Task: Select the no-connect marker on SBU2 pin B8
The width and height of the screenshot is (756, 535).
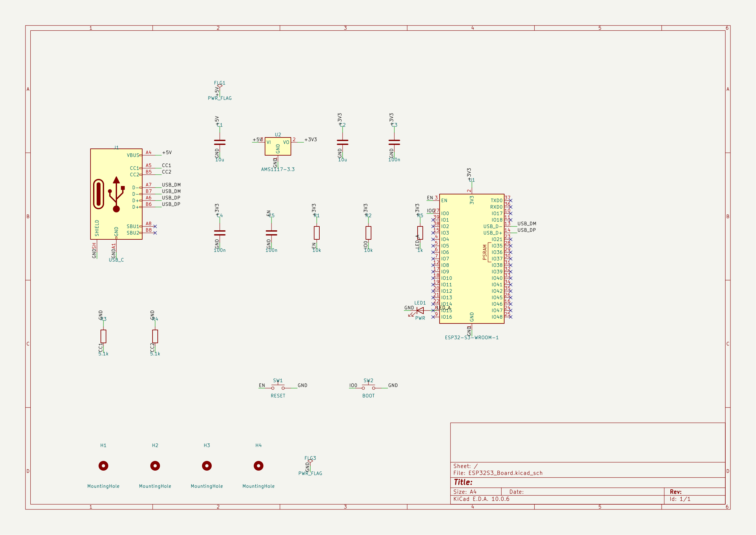Action: (x=155, y=233)
